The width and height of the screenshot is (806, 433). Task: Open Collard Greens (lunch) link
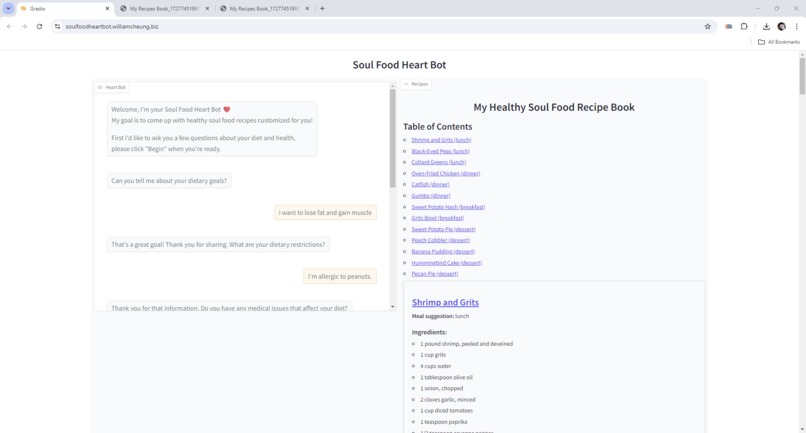(438, 162)
